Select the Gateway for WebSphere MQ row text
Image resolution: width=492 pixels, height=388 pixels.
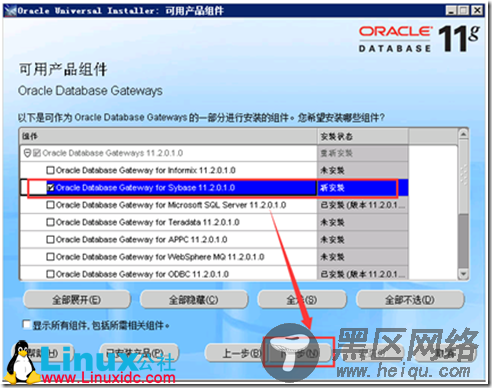[x=160, y=257]
